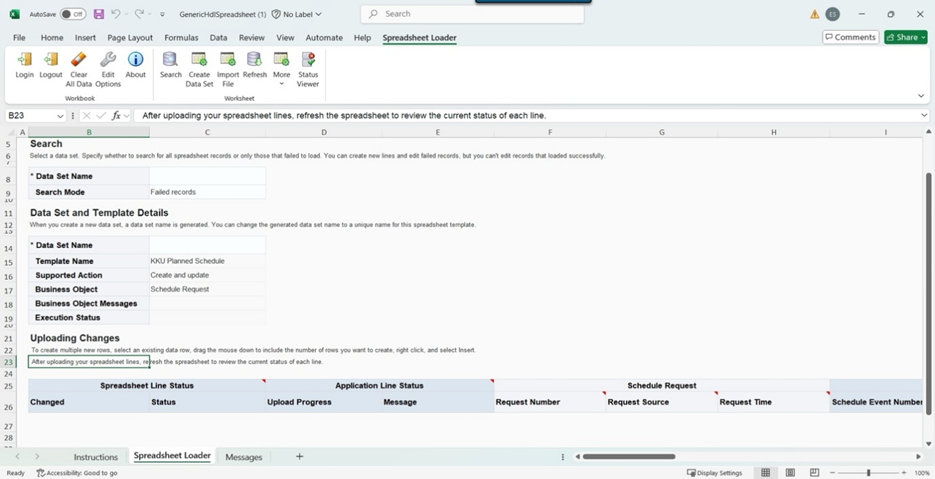Image resolution: width=935 pixels, height=479 pixels.
Task: Adjust the zoom slider in status bar
Action: pyautogui.click(x=868, y=473)
